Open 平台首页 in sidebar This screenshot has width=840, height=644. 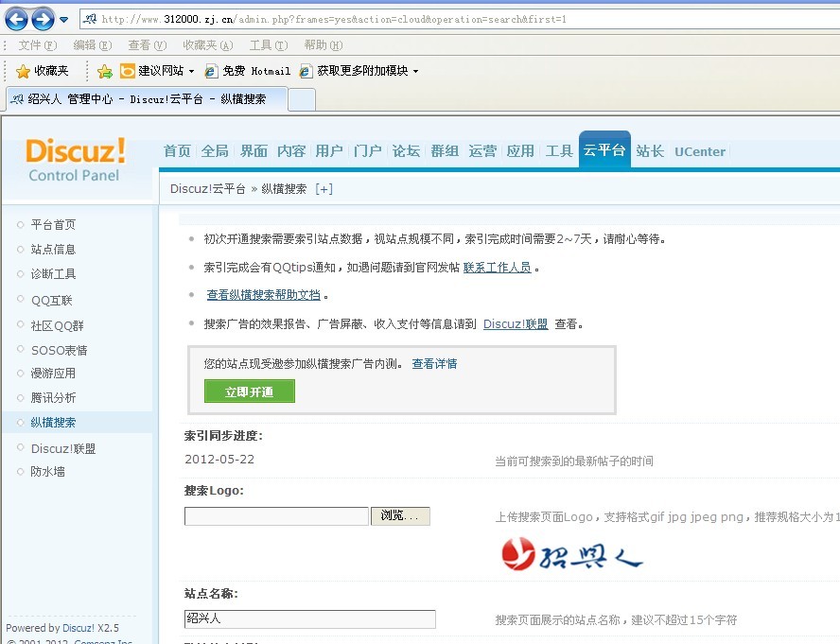[53, 224]
